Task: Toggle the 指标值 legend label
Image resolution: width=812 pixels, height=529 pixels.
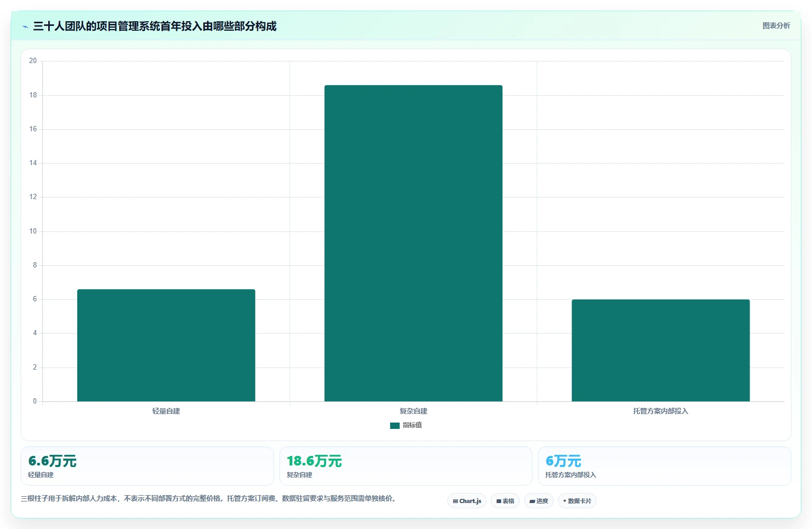Action: pyautogui.click(x=412, y=425)
